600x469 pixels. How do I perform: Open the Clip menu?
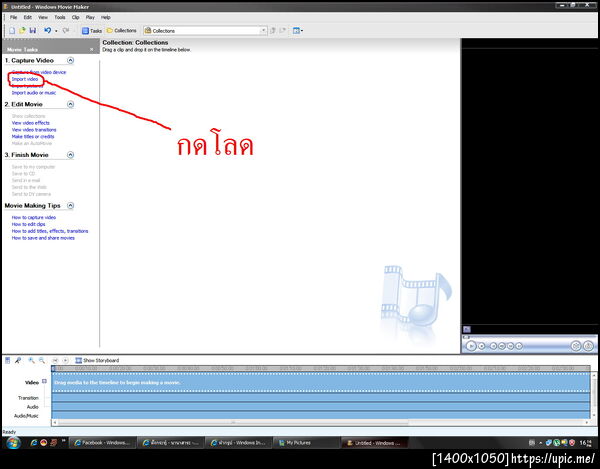pyautogui.click(x=75, y=17)
